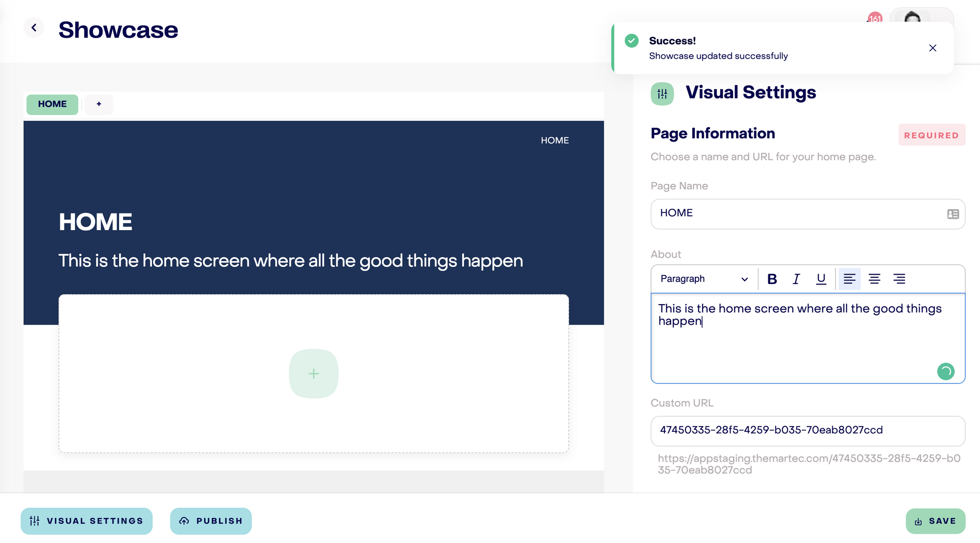
Task: Toggle bold formatting
Action: 772,279
